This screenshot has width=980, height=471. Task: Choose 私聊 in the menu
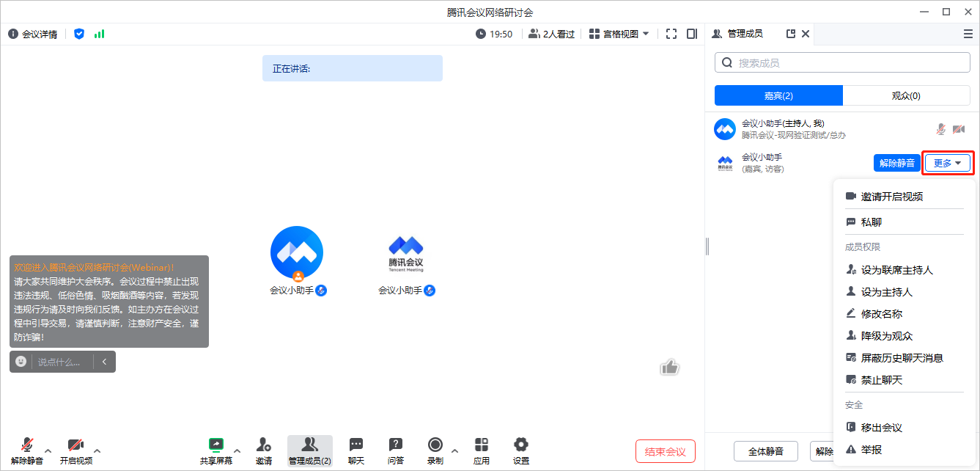(906, 222)
